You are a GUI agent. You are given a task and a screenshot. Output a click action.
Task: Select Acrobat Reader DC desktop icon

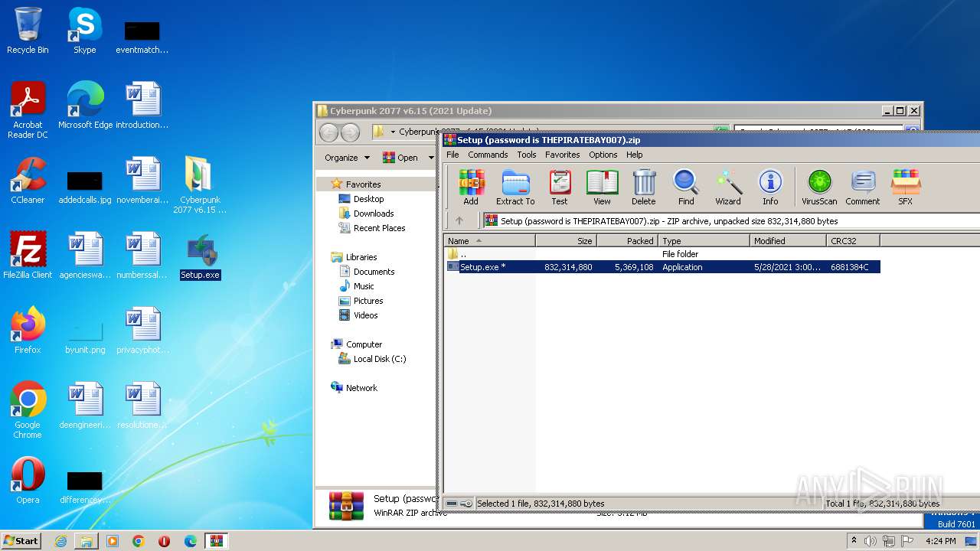pyautogui.click(x=28, y=110)
